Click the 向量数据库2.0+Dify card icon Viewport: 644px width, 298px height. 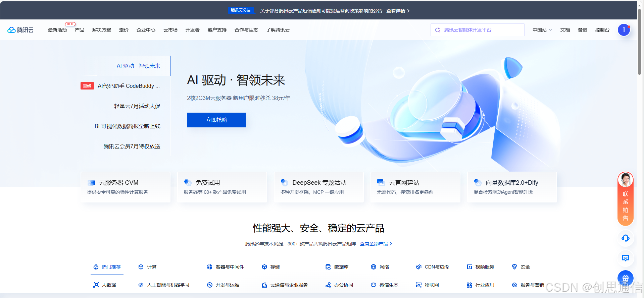point(478,183)
